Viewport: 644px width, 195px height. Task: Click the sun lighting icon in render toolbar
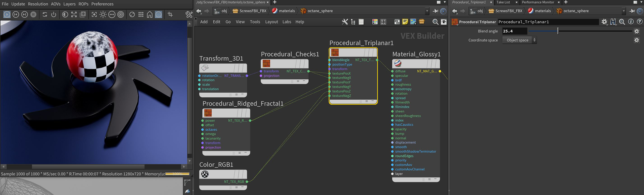[x=103, y=14]
